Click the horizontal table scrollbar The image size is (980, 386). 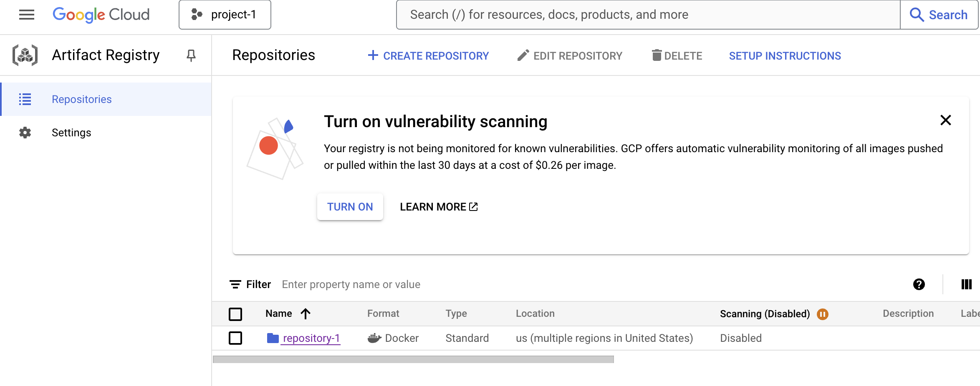click(x=413, y=359)
